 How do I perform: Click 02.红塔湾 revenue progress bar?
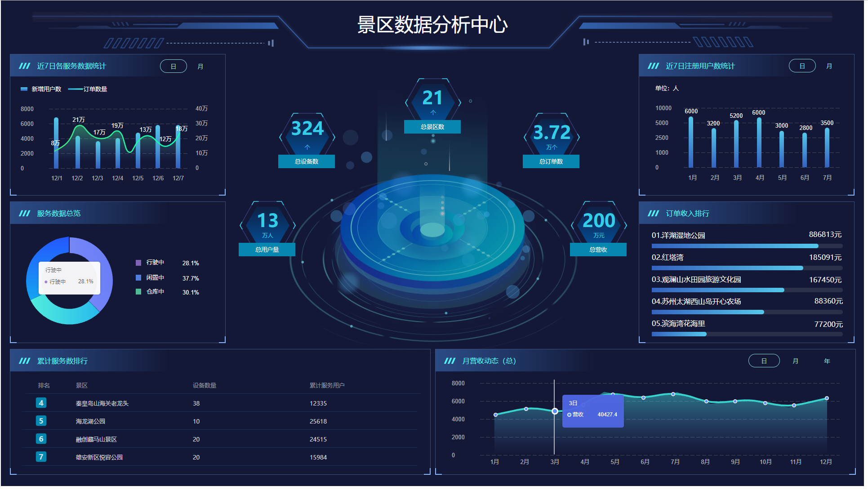point(747,268)
